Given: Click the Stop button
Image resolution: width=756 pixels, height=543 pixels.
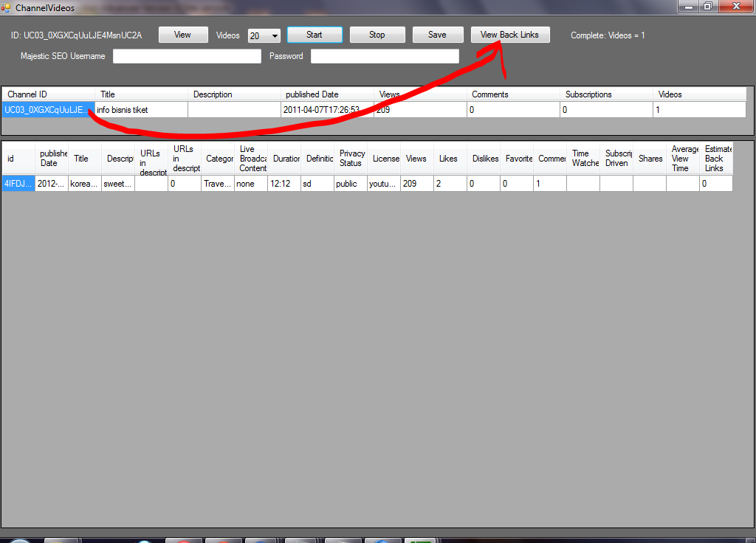Looking at the screenshot, I should (x=377, y=35).
